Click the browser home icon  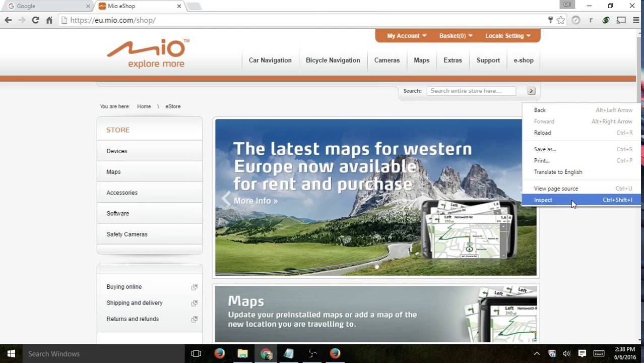pyautogui.click(x=49, y=20)
